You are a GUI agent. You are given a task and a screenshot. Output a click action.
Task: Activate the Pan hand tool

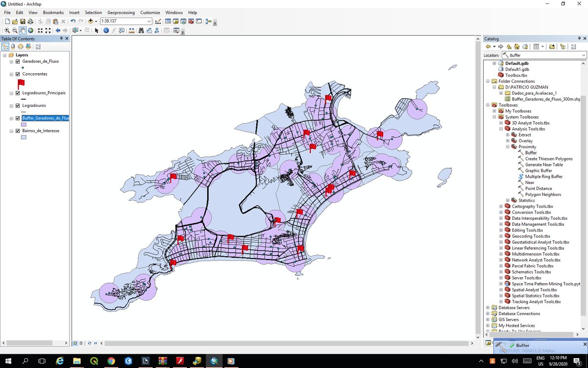coord(23,30)
